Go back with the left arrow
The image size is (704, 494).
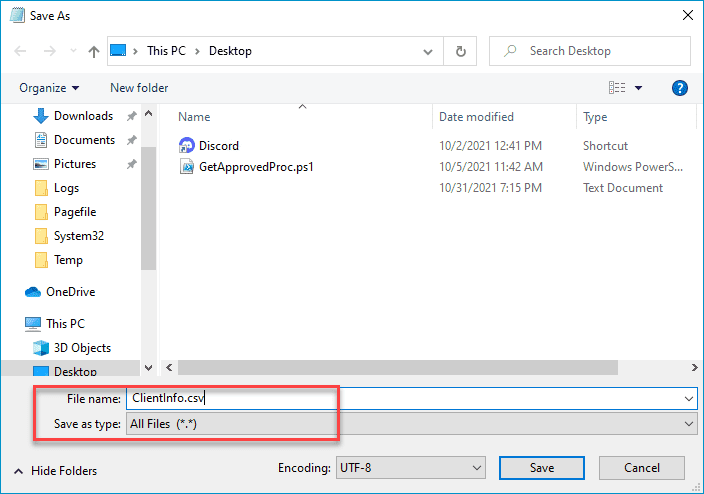pos(21,51)
